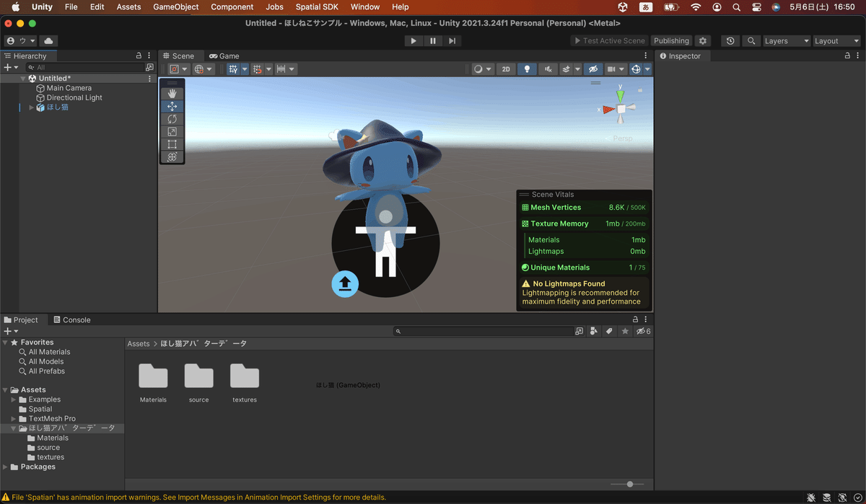This screenshot has height=504, width=866.
Task: Select the Hand view tool
Action: pyautogui.click(x=172, y=94)
